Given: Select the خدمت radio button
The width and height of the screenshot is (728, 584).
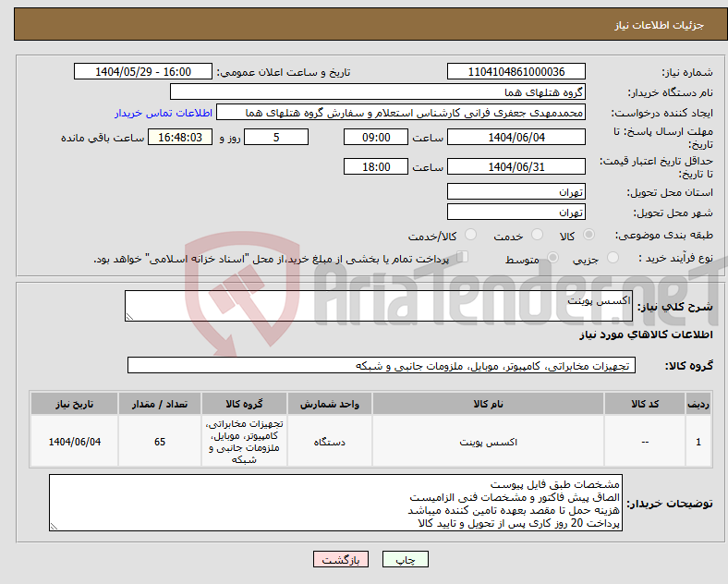Looking at the screenshot, I should click(537, 235).
